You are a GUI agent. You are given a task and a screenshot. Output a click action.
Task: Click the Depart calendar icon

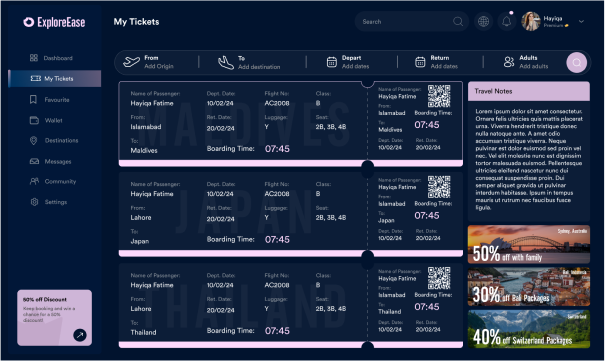pyautogui.click(x=332, y=62)
